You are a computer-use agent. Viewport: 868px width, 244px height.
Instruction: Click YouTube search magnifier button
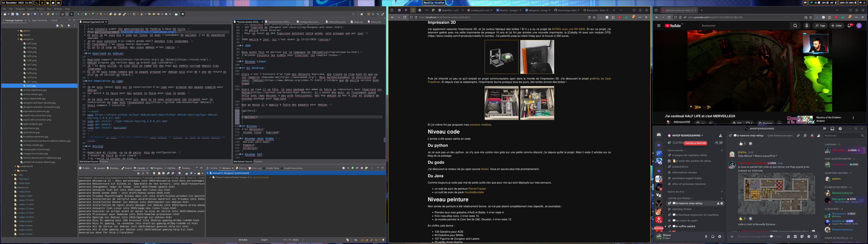point(795,26)
